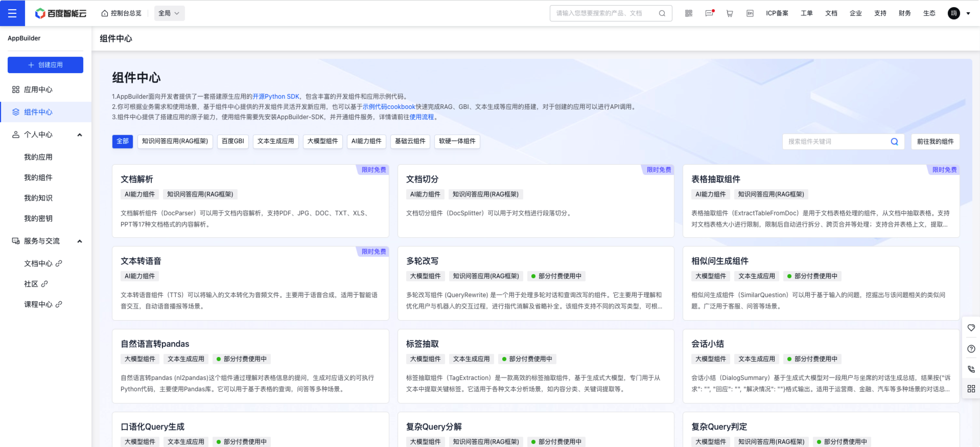This screenshot has height=447, width=980.
Task: Open the QR code icon
Action: tap(689, 13)
